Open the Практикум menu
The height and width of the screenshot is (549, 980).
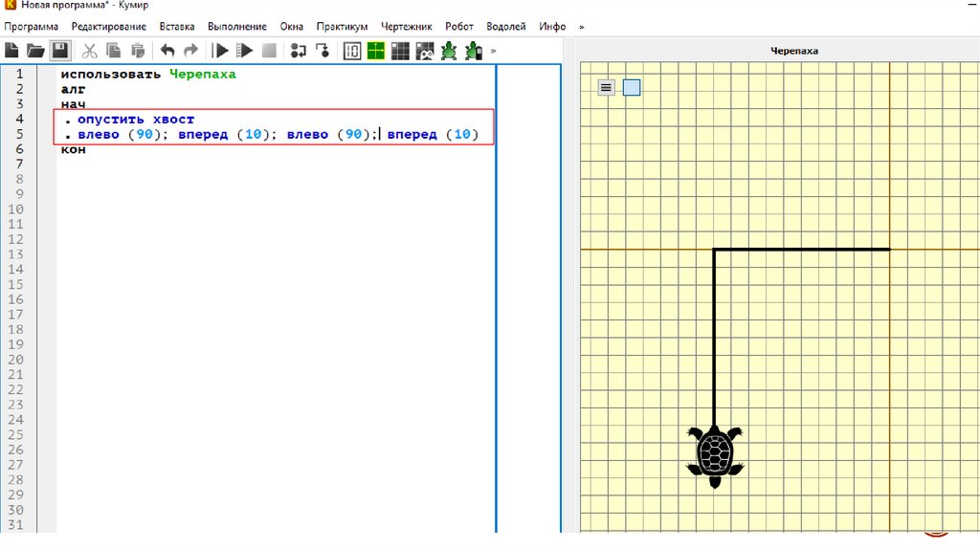pyautogui.click(x=342, y=27)
